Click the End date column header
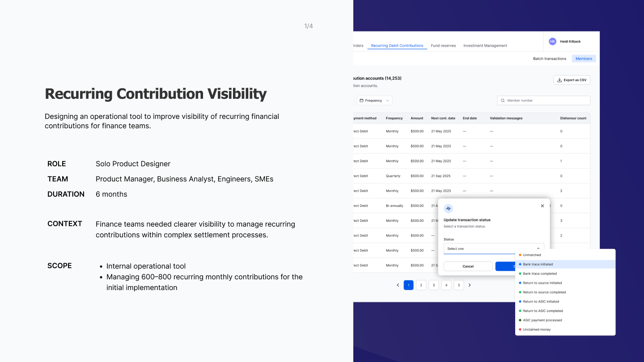 click(x=470, y=118)
